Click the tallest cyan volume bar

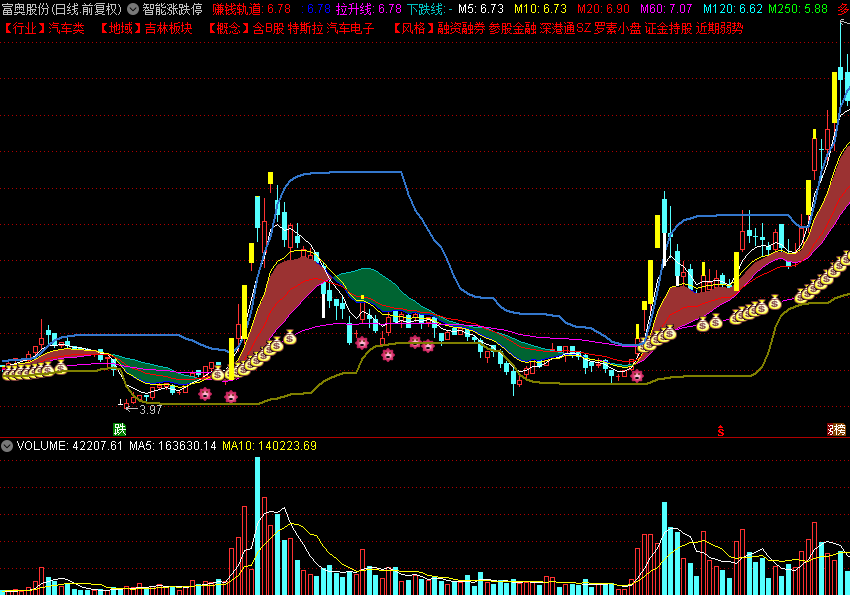point(257,526)
